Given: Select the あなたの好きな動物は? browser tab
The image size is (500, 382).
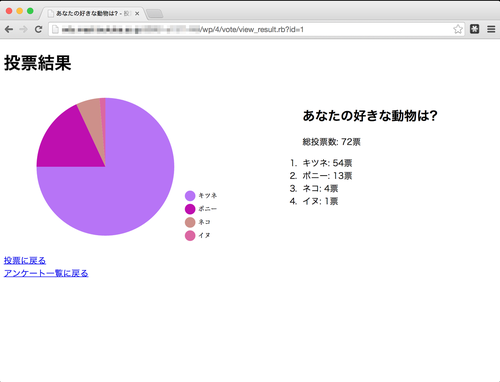Looking at the screenshot, I should tap(92, 13).
